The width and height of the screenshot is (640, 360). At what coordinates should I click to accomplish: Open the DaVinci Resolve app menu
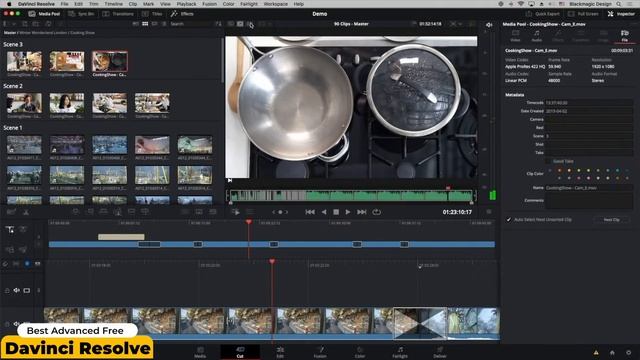coord(36,4)
